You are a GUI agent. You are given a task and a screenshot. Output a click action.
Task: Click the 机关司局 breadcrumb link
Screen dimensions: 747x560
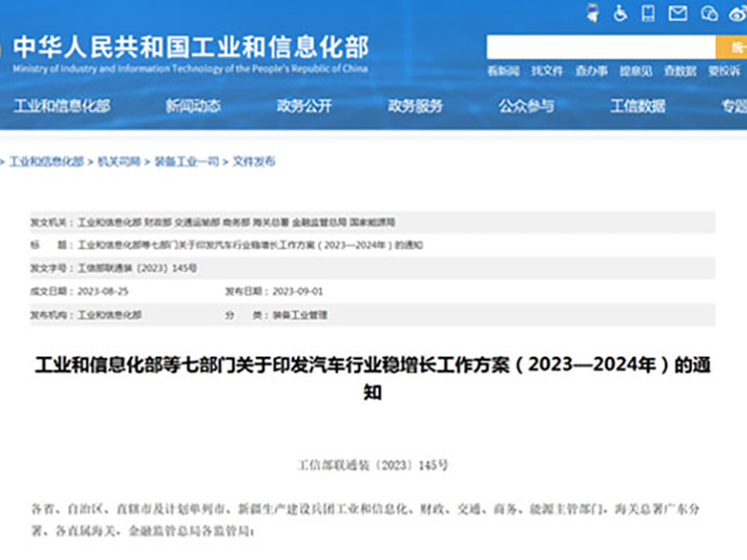pyautogui.click(x=119, y=161)
